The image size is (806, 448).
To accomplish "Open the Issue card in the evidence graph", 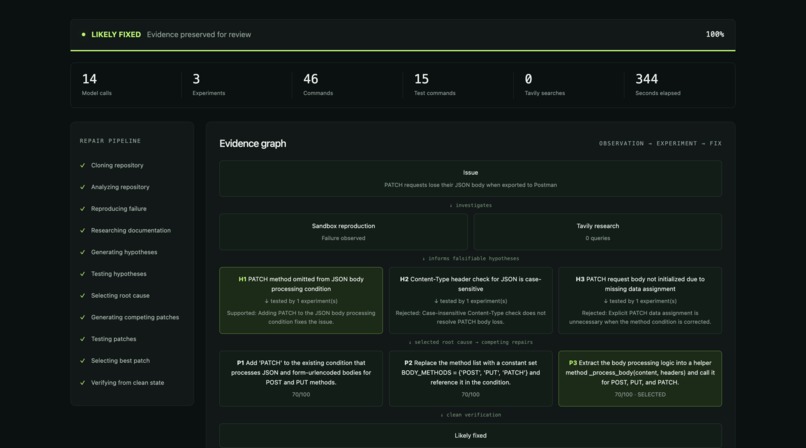I will tap(470, 178).
